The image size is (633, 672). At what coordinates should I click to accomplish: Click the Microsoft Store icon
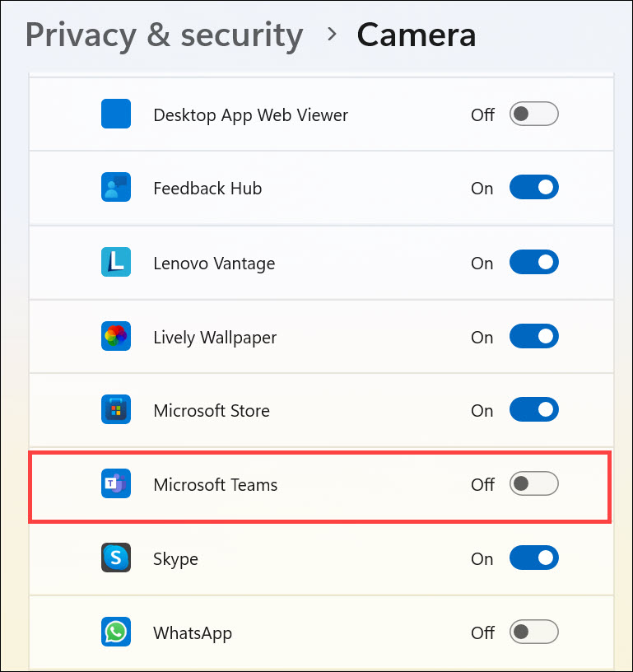pyautogui.click(x=116, y=409)
